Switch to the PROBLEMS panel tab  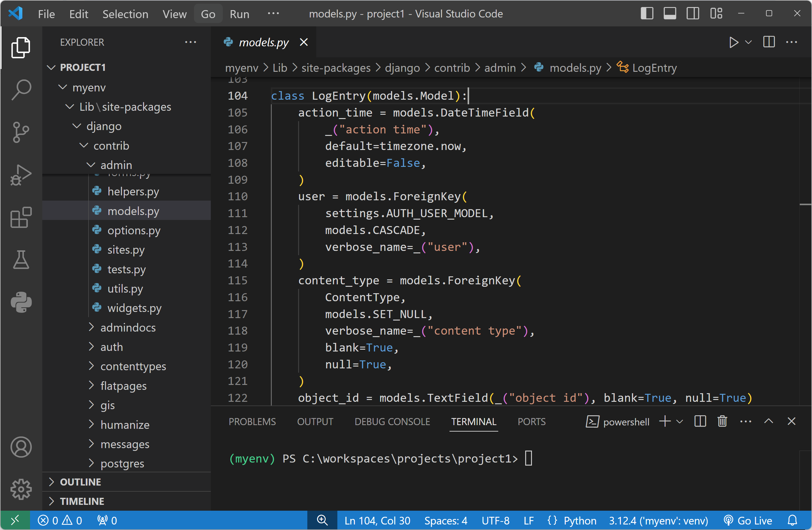click(x=252, y=422)
